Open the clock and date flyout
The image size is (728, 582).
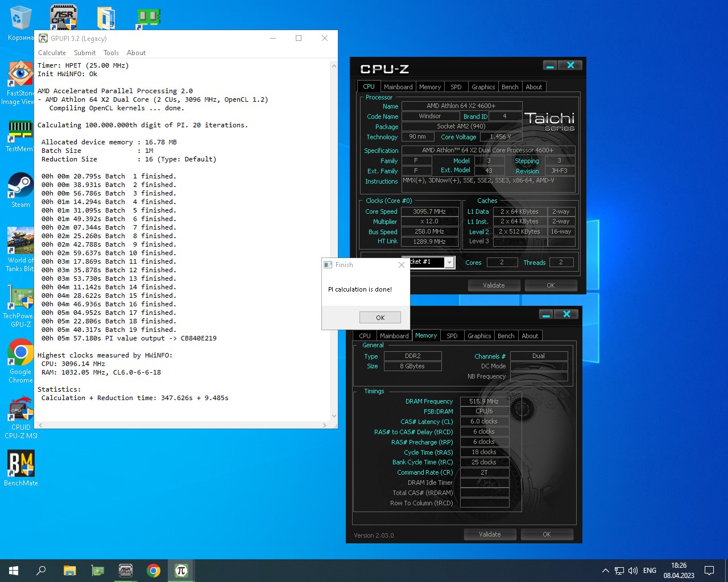[x=679, y=571]
